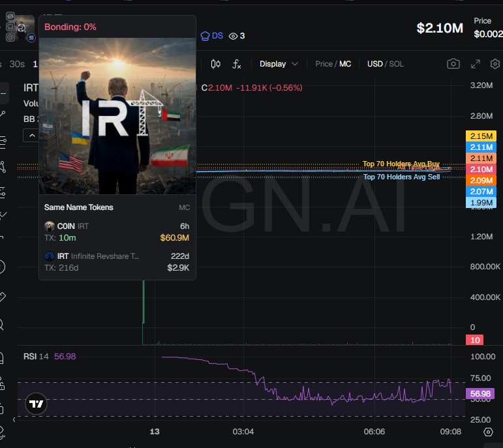Select the magnifier zoom tool in sidebar

pyautogui.click(x=3, y=324)
